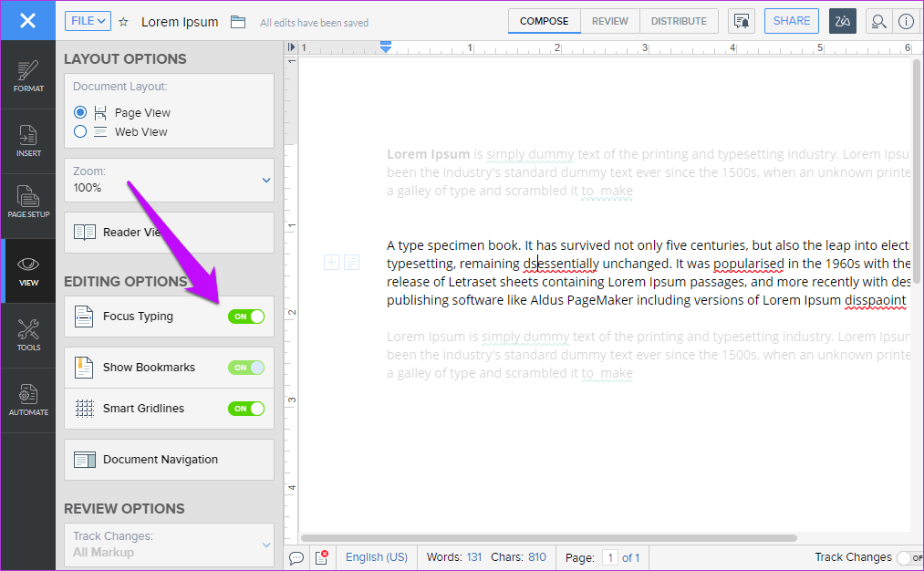Click the word count 131
This screenshot has width=924, height=571.
[474, 557]
